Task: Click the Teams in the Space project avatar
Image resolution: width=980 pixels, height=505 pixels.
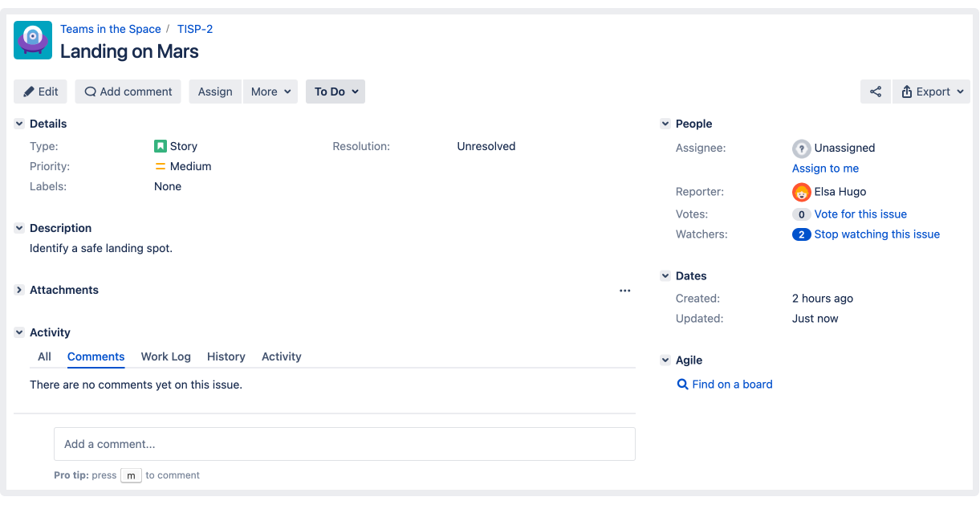Action: 33,40
